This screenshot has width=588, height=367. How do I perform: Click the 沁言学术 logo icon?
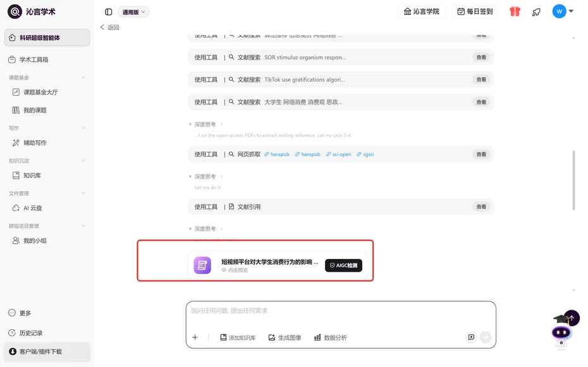[15, 11]
